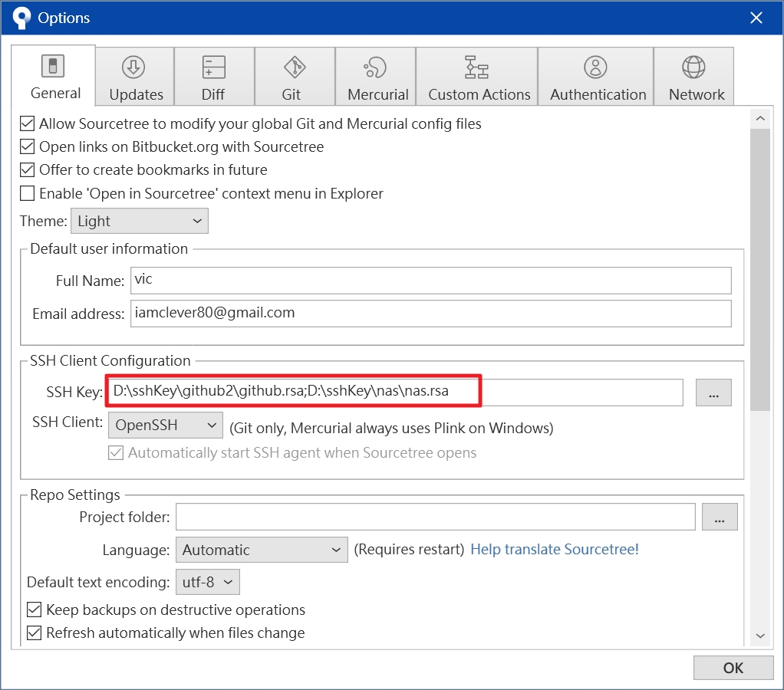Viewport: 784px width, 690px height.
Task: Click the 'SSH Client Configuration' group label
Action: [x=110, y=361]
